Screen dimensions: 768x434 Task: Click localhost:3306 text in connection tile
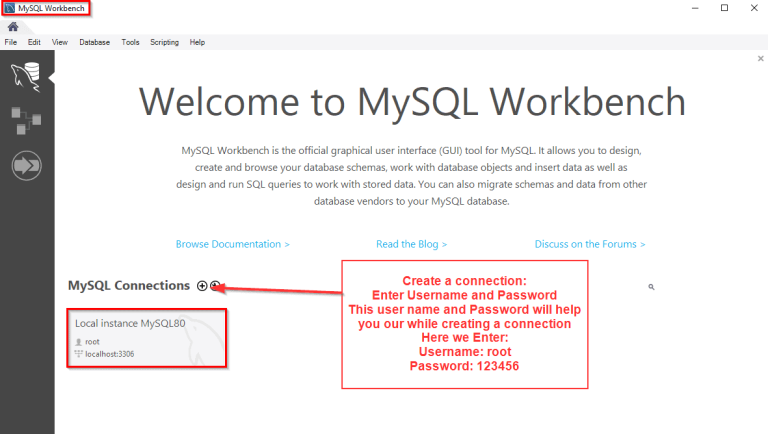(110, 354)
